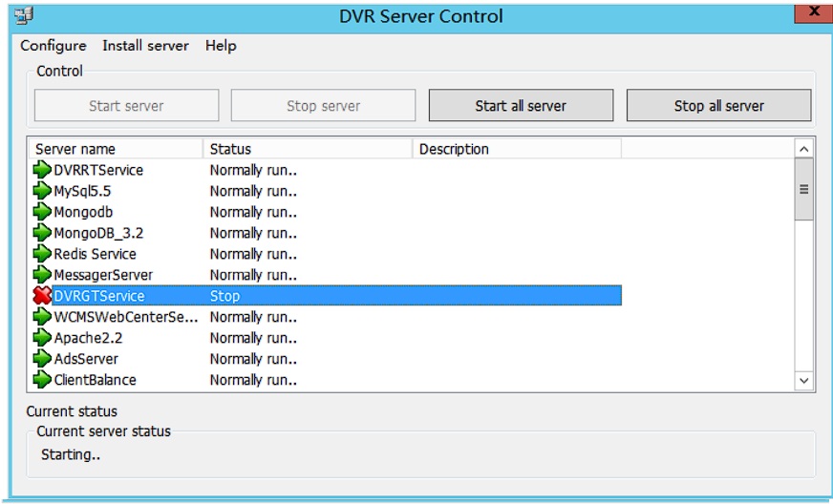Select the Redis Service row

327,254
